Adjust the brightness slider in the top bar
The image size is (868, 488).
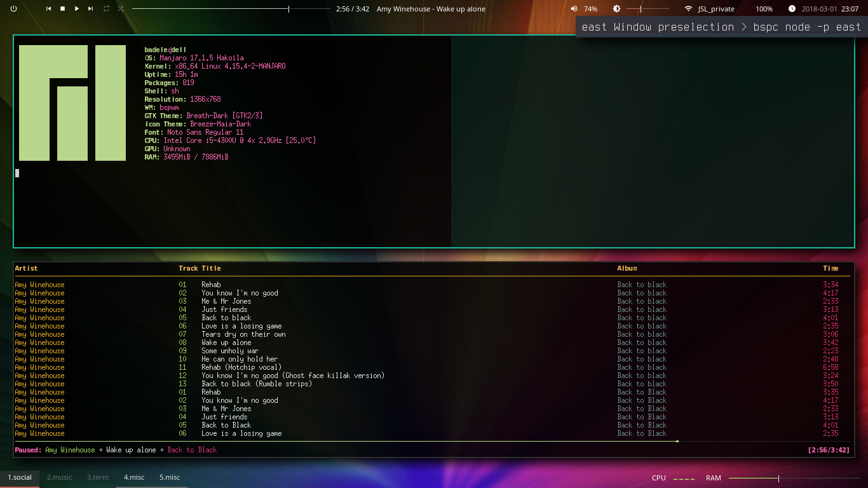point(648,9)
